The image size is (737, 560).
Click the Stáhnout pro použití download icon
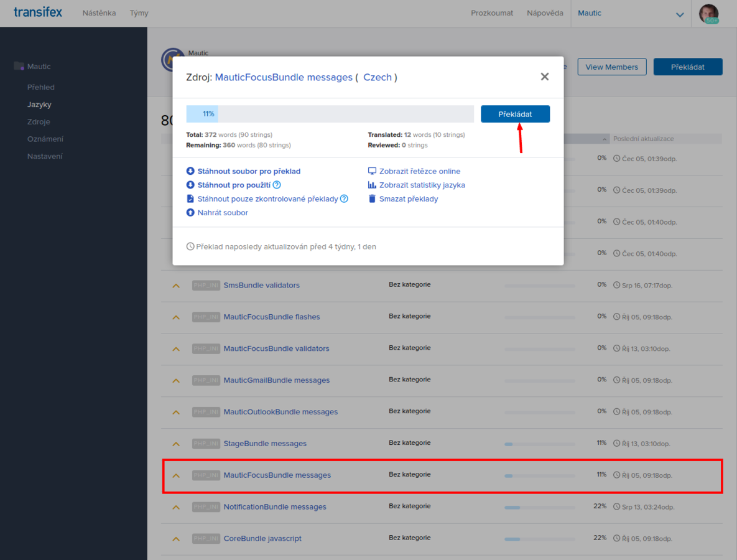tap(190, 185)
